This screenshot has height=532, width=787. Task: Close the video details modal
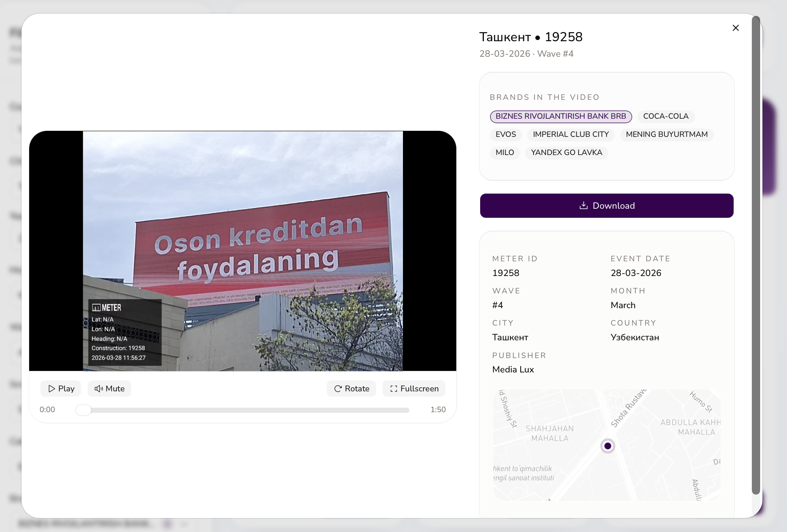[x=736, y=28]
